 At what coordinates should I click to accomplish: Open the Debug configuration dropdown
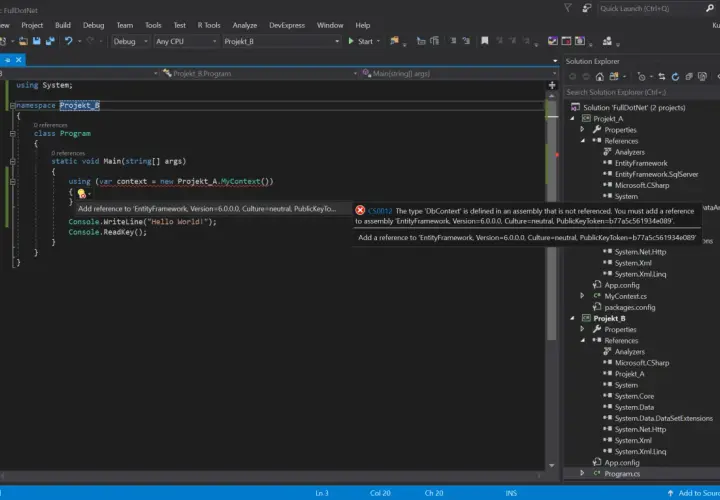point(130,41)
